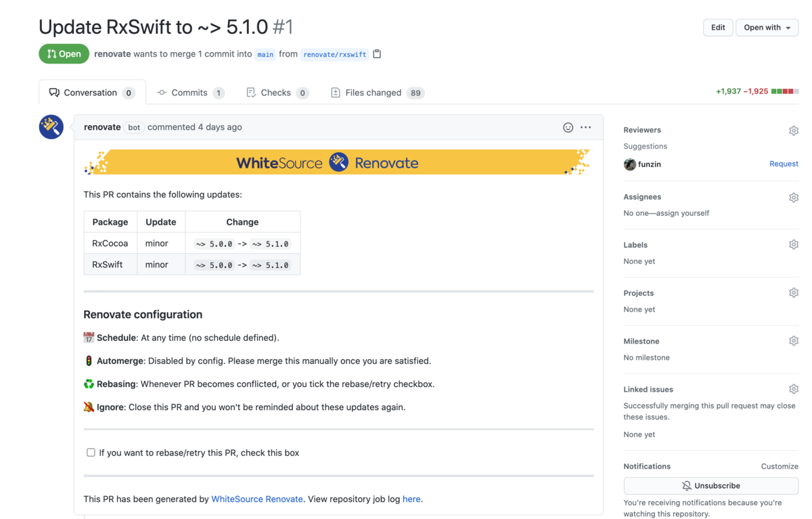This screenshot has height=519, width=812.
Task: Click Assignees gear icon
Action: pos(794,198)
